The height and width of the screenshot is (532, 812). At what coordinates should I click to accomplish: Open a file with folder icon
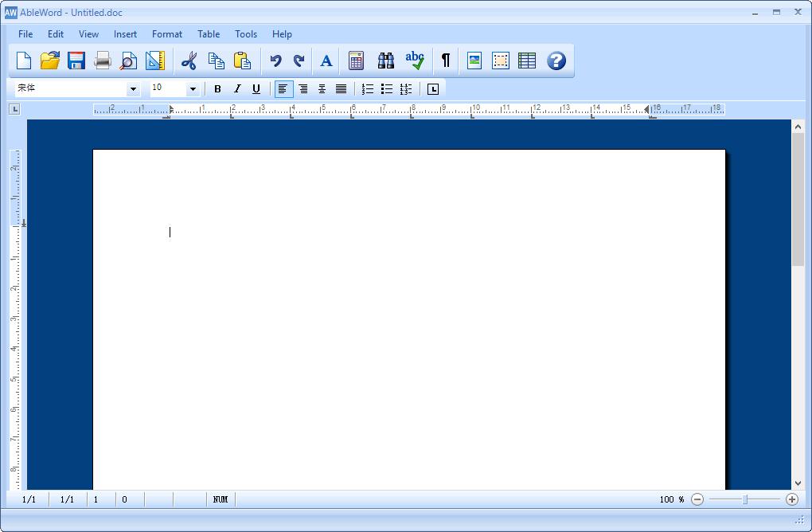click(49, 61)
